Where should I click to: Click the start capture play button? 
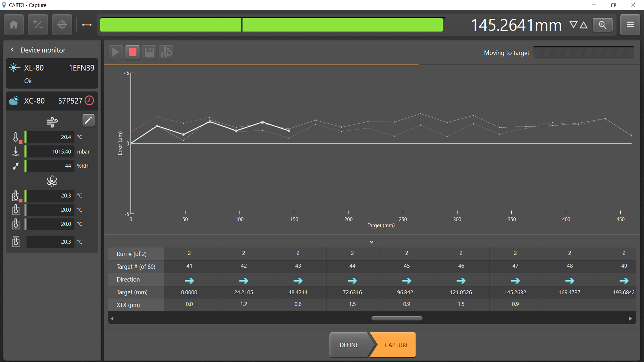(x=115, y=52)
